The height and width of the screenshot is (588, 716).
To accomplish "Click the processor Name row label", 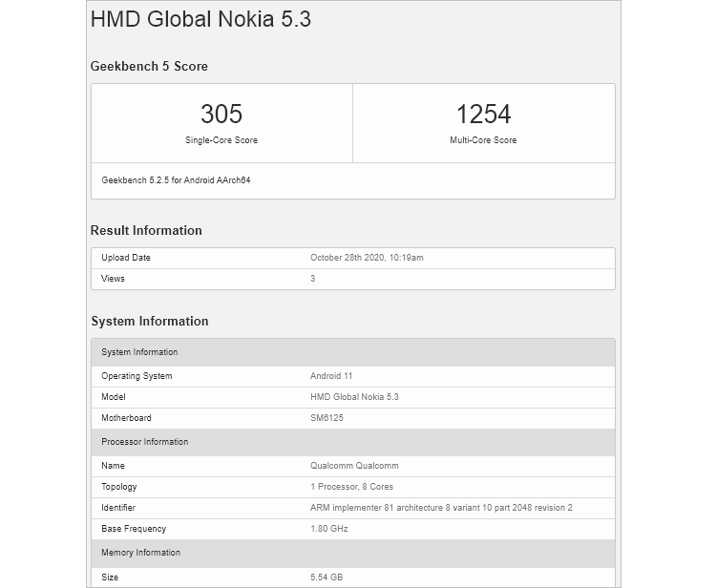I will point(113,466).
